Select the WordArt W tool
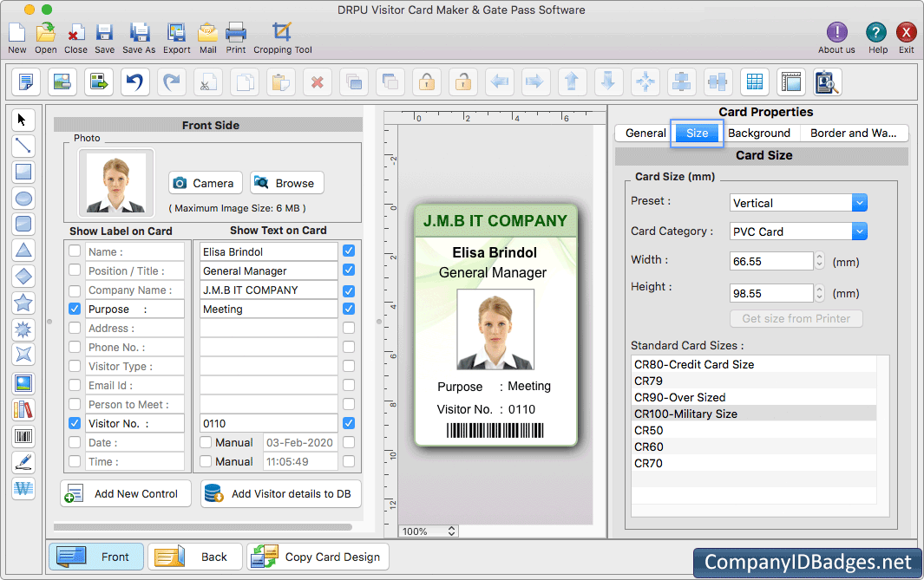The image size is (924, 580). click(x=23, y=488)
